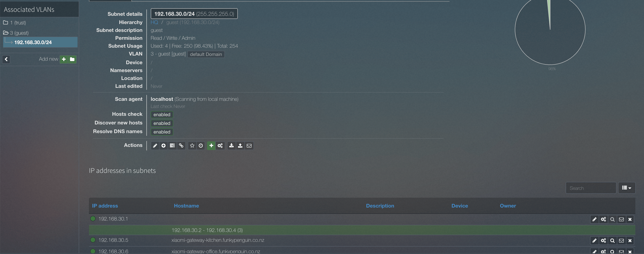Toggle Discover new hosts enabled setting
644x254 pixels.
[x=161, y=123]
